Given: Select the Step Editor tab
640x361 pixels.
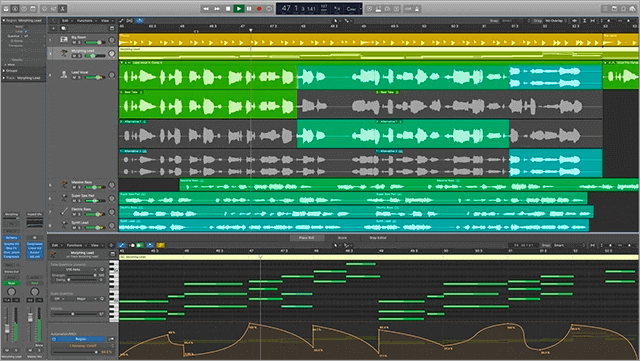Looking at the screenshot, I should 378,238.
